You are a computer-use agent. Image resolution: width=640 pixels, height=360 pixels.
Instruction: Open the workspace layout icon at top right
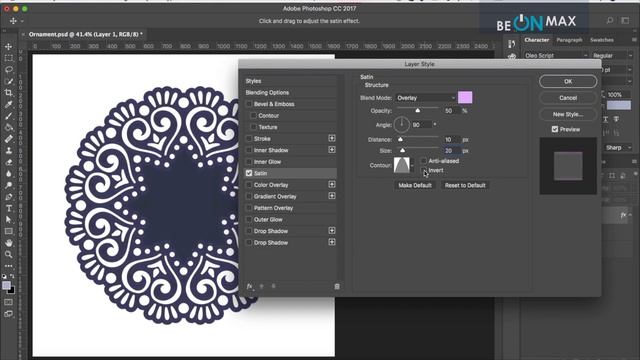tap(625, 20)
